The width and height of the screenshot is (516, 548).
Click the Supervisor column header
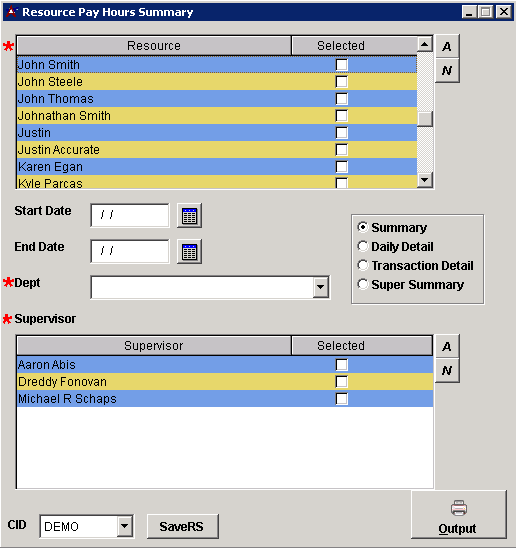tap(154, 346)
